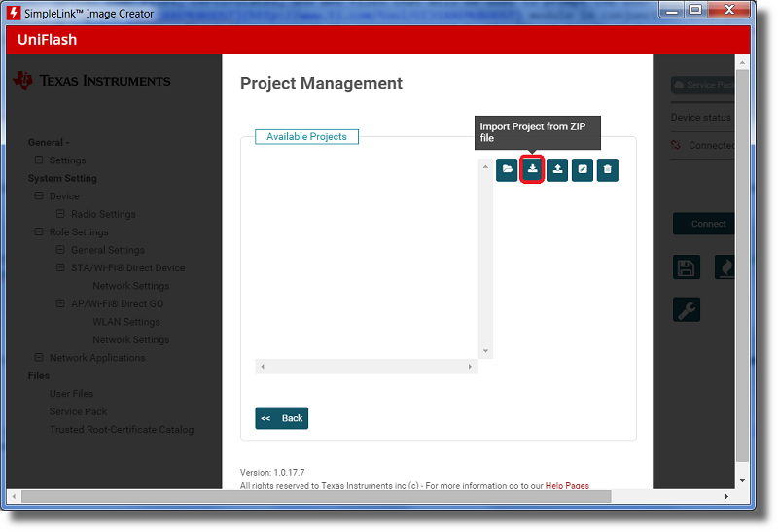Click the Rename project pencil icon
The height and width of the screenshot is (532, 778).
583,170
